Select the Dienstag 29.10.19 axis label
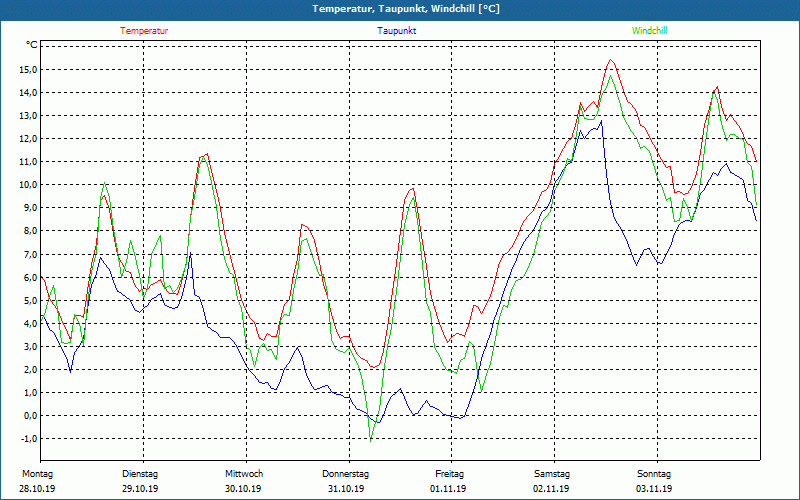This screenshot has height=500, width=800. point(140,481)
